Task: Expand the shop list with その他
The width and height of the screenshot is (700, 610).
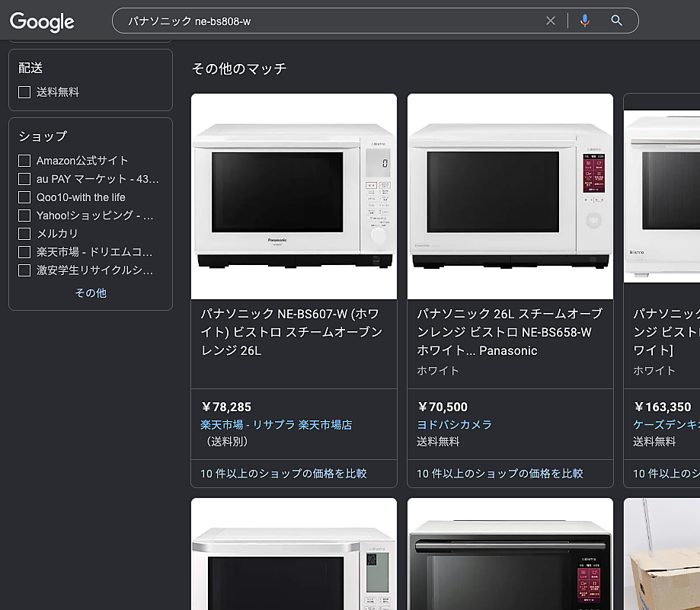Action: [91, 292]
